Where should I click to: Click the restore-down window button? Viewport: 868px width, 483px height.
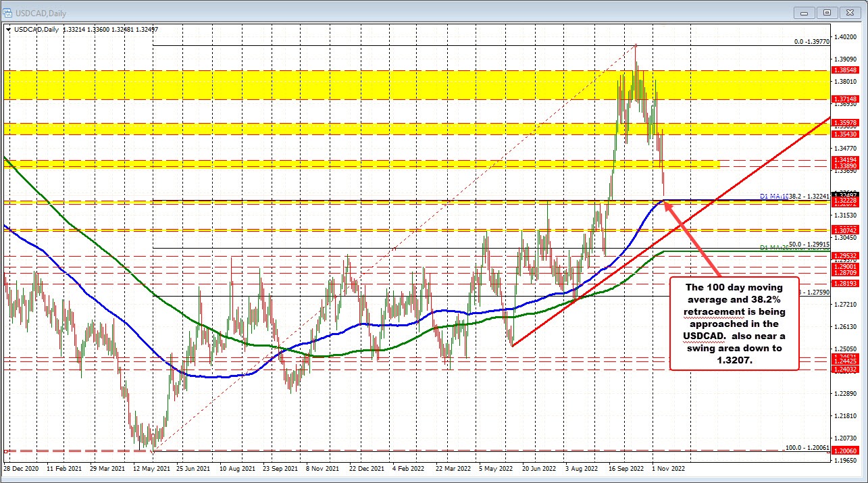(826, 12)
